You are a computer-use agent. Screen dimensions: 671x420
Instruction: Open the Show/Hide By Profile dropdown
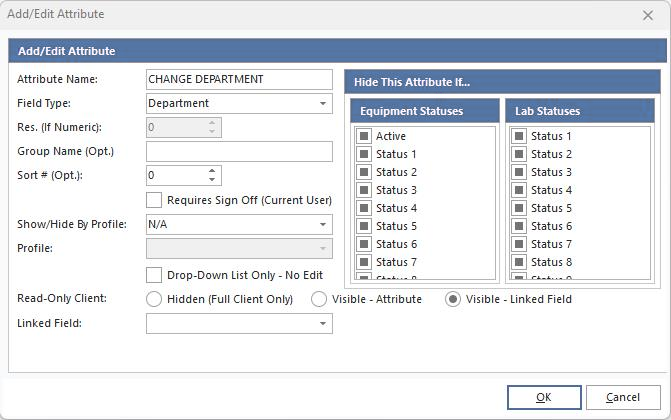pos(239,224)
